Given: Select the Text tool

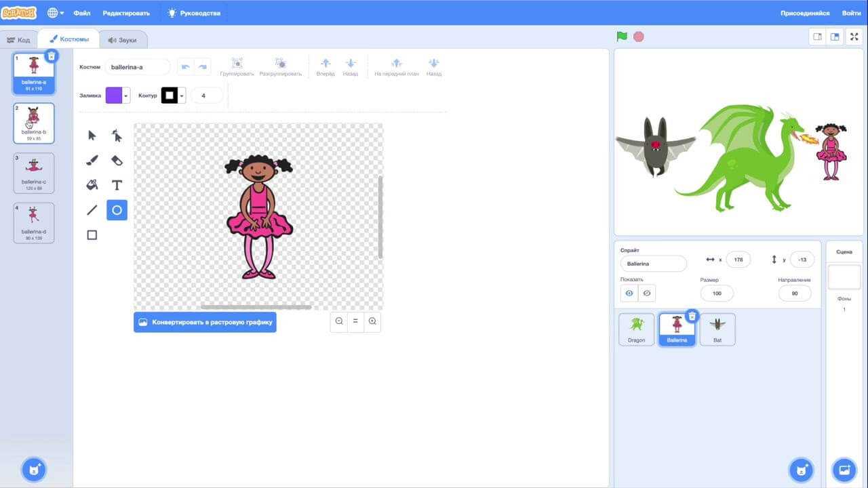Looking at the screenshot, I should 117,185.
